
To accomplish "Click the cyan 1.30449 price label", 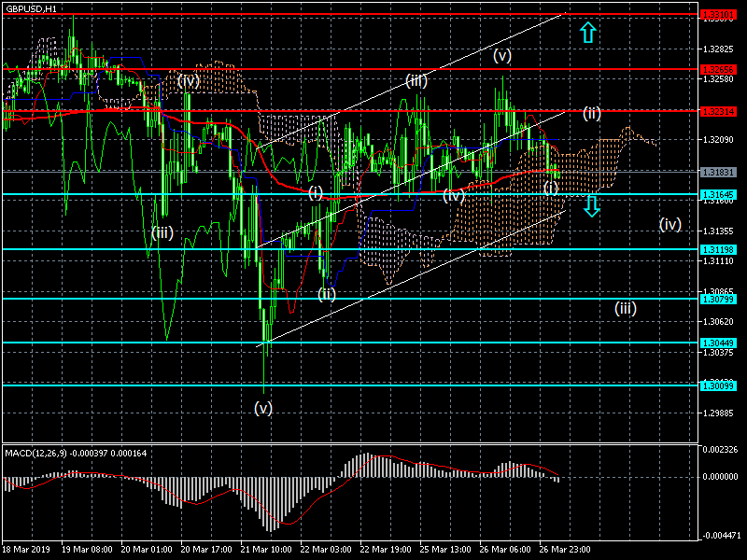I will point(718,343).
